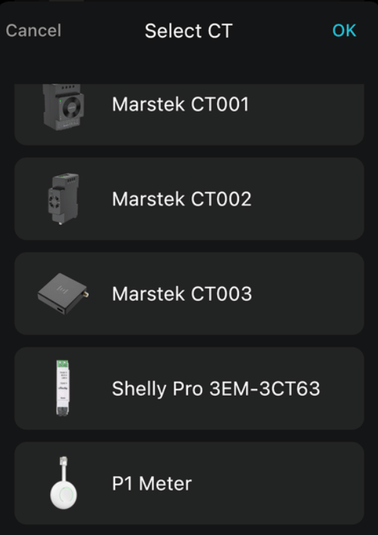Pick the Marstek CT003 label text
378x535 pixels.
[x=182, y=294]
